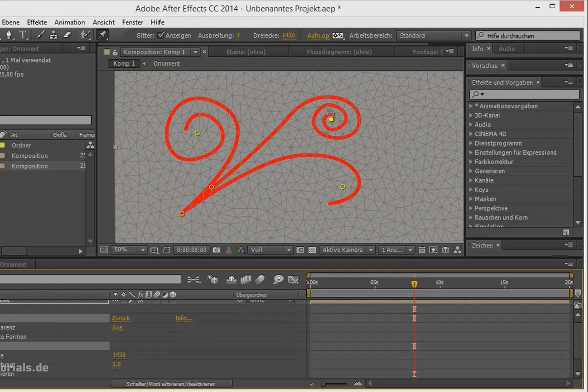Select the Puppet Pin tool

pyautogui.click(x=102, y=35)
